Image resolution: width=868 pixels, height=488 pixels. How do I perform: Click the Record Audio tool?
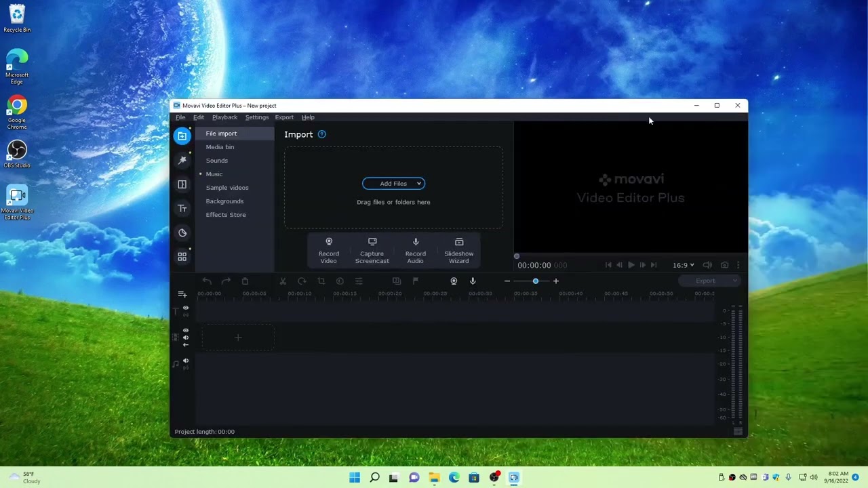point(416,251)
